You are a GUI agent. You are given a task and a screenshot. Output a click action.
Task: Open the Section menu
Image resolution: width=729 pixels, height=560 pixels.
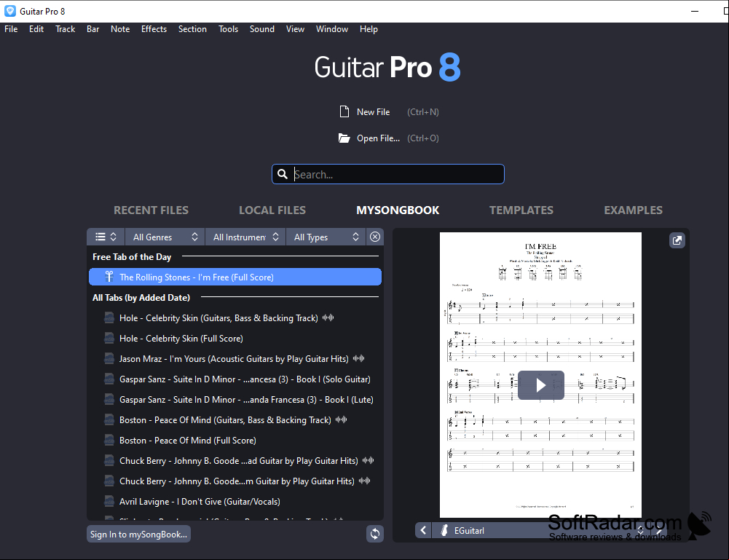[192, 29]
